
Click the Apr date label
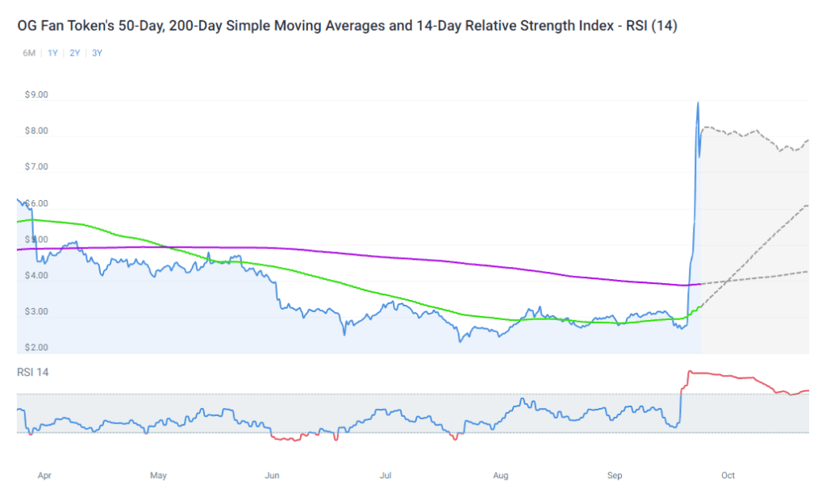click(x=44, y=476)
